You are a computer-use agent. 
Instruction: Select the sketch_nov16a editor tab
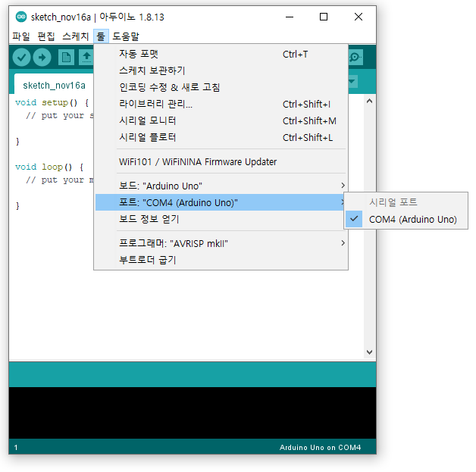pyautogui.click(x=54, y=86)
